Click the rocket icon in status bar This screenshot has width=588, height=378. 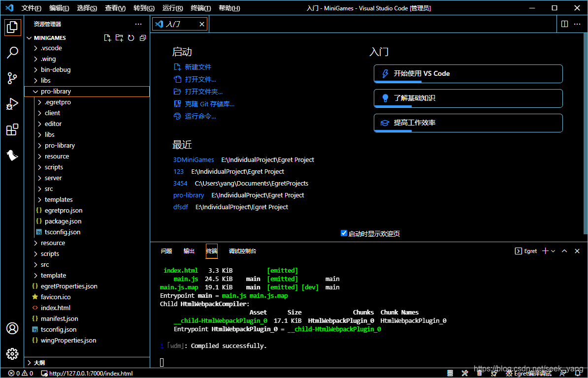click(x=494, y=373)
